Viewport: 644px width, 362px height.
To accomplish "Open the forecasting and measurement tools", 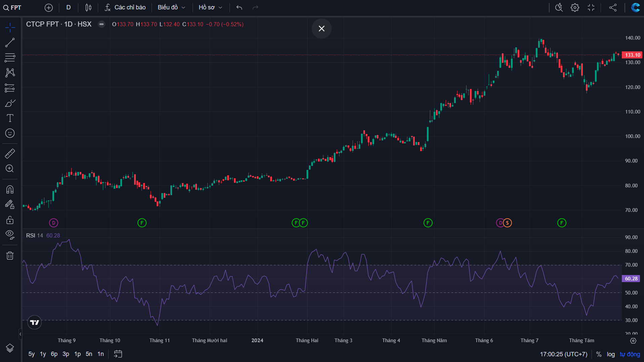I will (x=10, y=88).
